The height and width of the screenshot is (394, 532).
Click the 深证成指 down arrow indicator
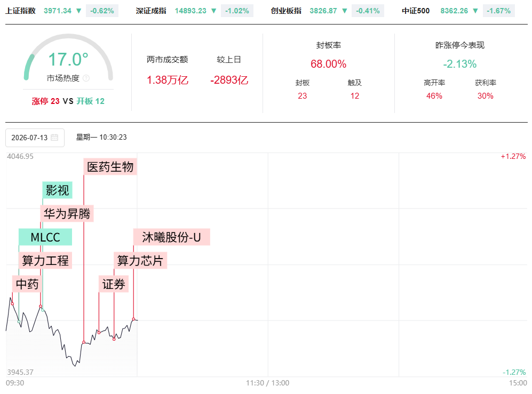pyautogui.click(x=214, y=11)
